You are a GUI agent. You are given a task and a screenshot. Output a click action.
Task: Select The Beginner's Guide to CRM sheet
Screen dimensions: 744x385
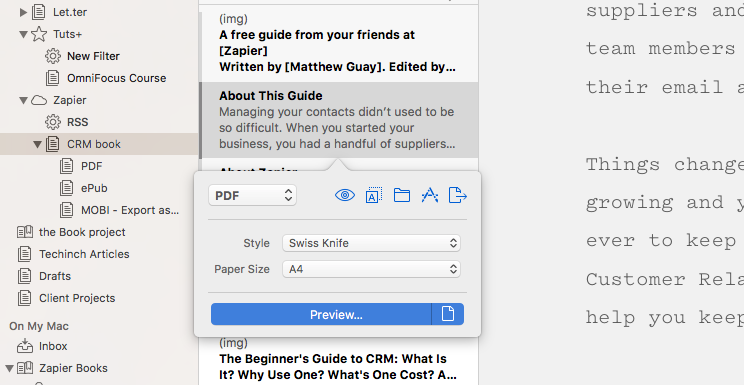tap(339, 361)
